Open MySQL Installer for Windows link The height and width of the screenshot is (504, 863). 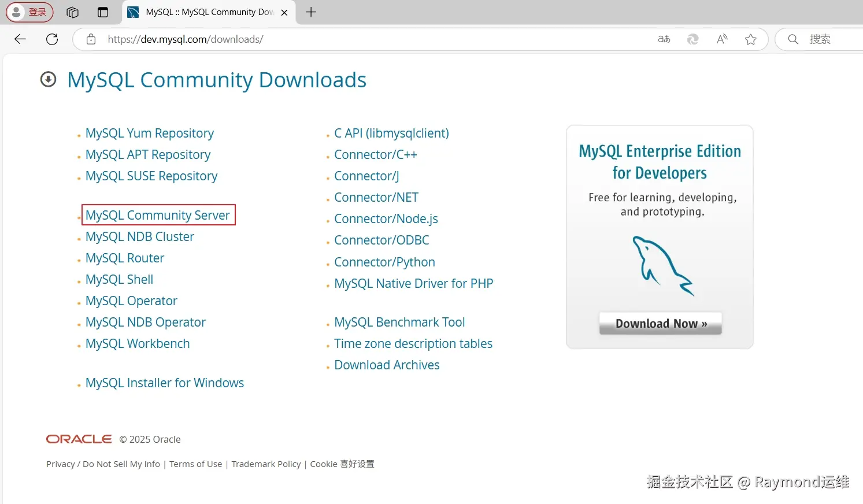(165, 383)
